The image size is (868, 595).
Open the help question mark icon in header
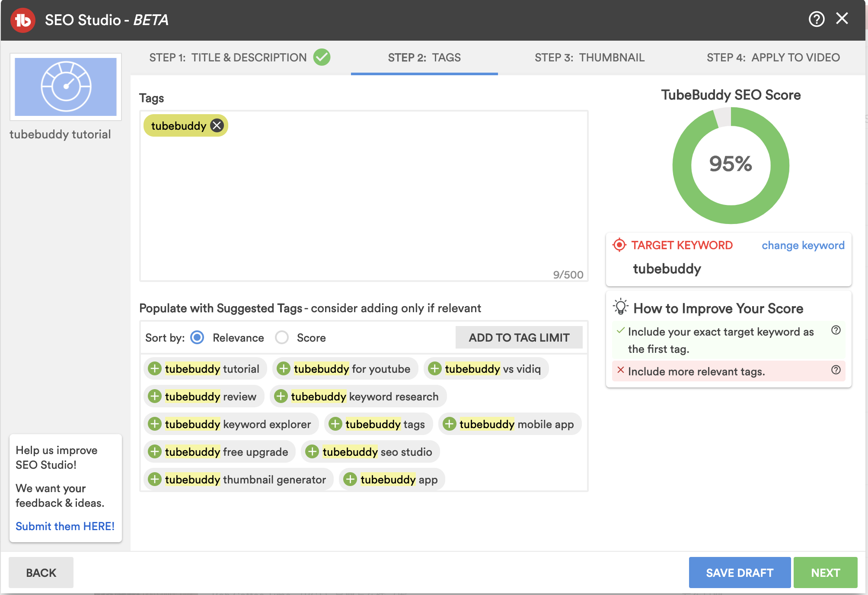817,19
